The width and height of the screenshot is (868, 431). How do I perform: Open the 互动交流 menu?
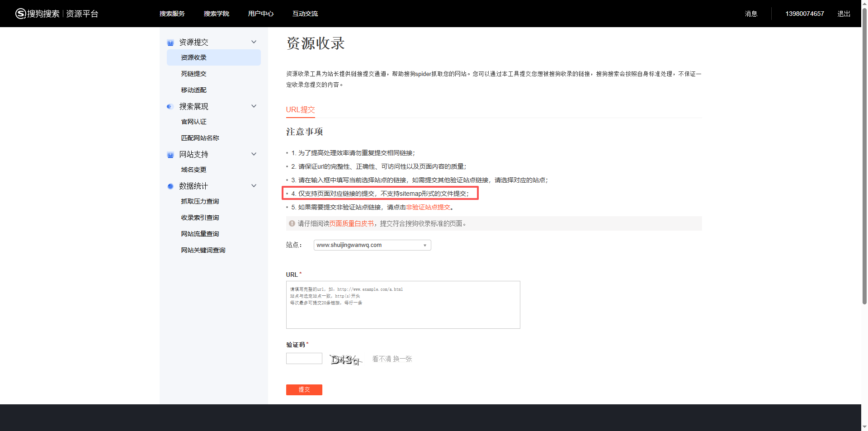[305, 14]
